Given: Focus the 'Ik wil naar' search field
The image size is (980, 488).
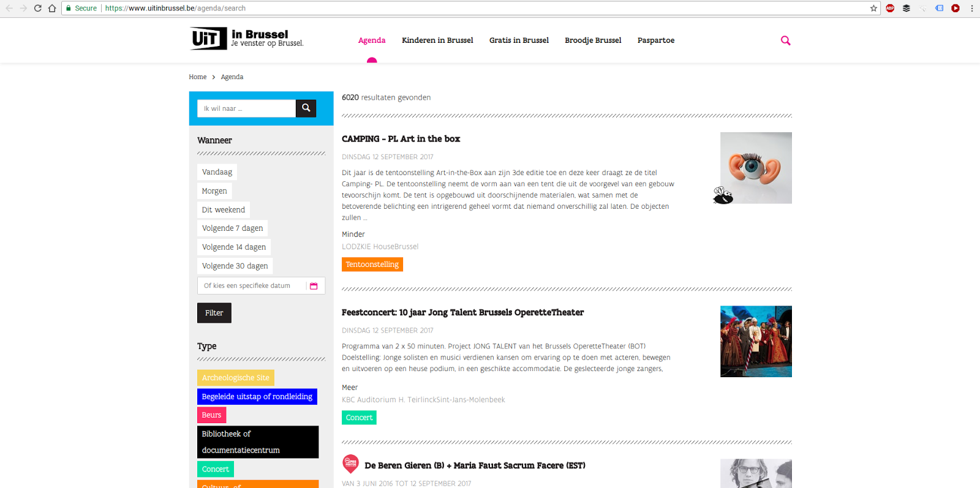Looking at the screenshot, I should (246, 108).
